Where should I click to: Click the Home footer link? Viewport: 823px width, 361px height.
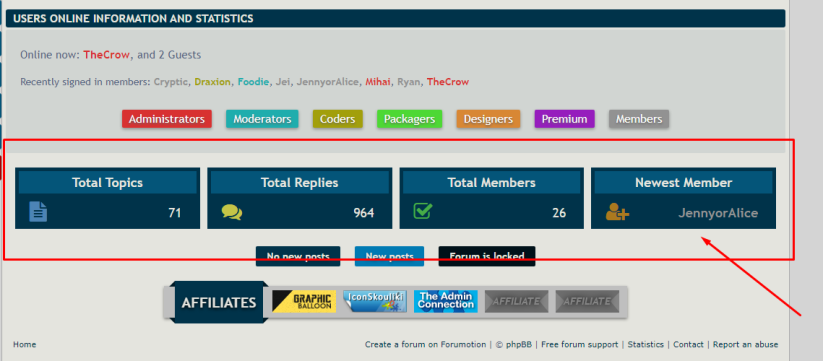pyautogui.click(x=25, y=345)
